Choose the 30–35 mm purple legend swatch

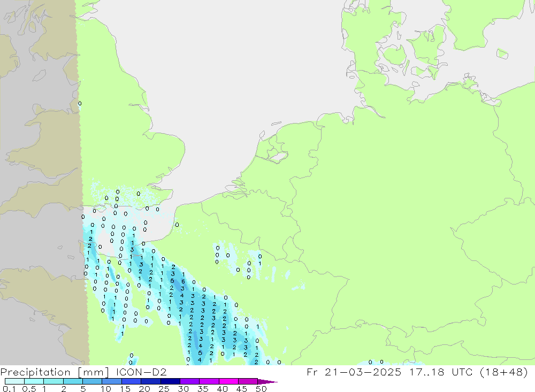pyautogui.click(x=190, y=381)
